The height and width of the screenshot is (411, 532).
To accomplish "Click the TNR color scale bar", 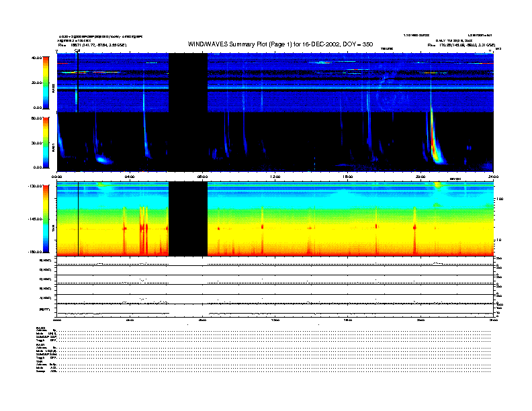I will pos(46,219).
